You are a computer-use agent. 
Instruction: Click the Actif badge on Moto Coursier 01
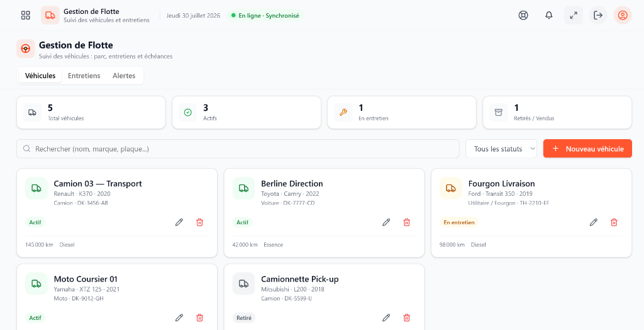coord(35,317)
